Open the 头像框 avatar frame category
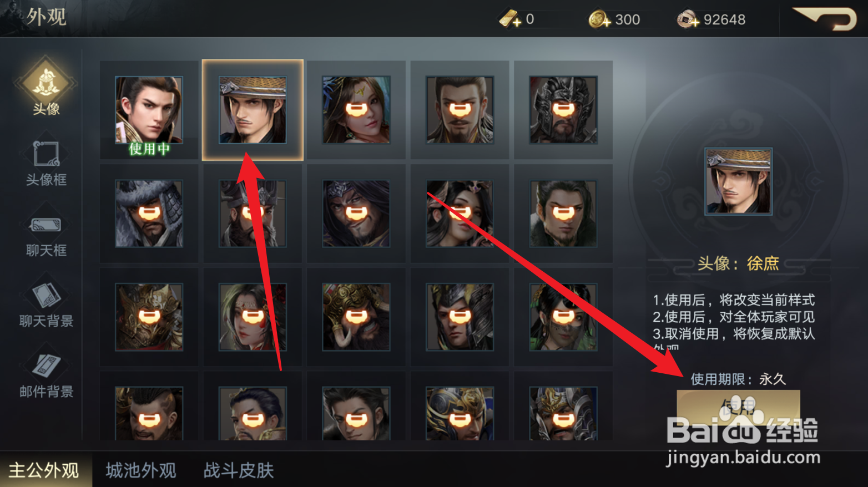The image size is (868, 487). [46, 161]
